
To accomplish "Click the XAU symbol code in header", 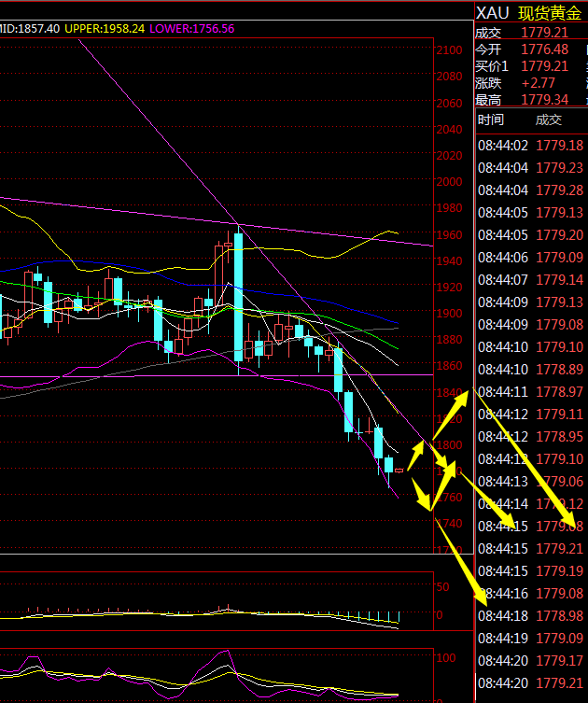I will point(492,12).
